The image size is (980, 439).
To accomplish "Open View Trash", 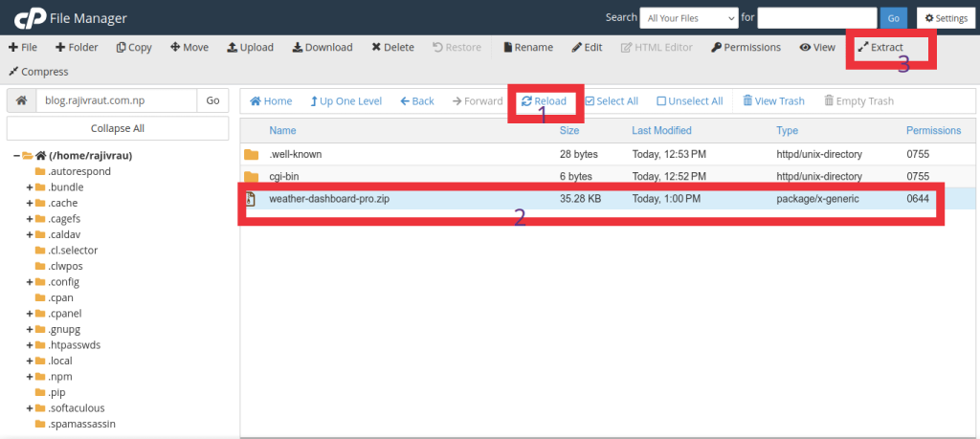I will pos(773,101).
